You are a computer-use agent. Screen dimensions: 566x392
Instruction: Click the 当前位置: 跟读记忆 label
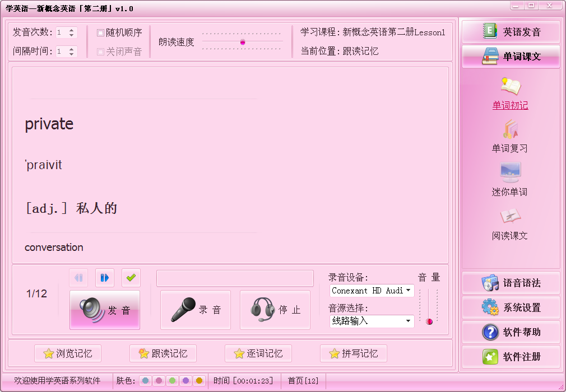340,51
